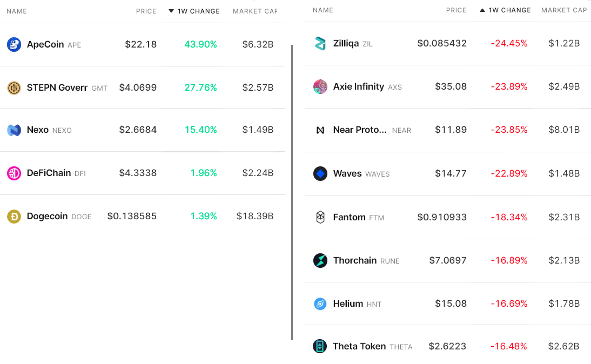591x364 pixels.
Task: Click the ApeCoin logo icon
Action: click(x=14, y=44)
